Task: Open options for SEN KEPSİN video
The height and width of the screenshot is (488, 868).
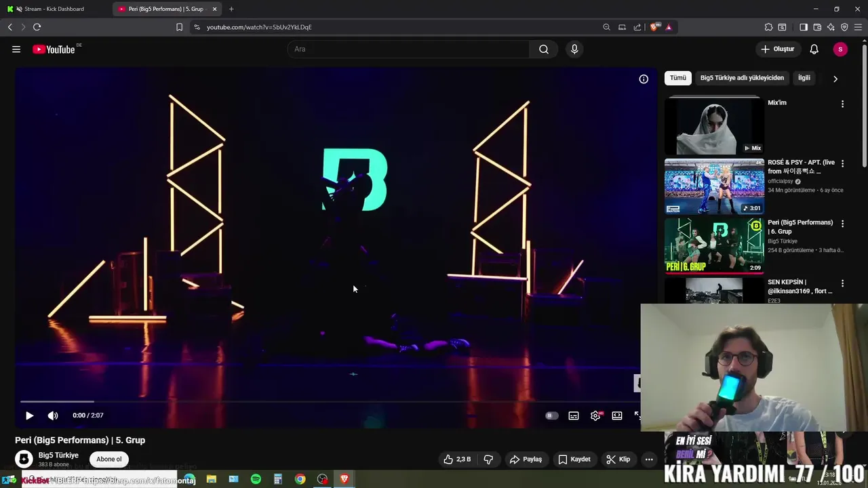Action: (x=842, y=283)
